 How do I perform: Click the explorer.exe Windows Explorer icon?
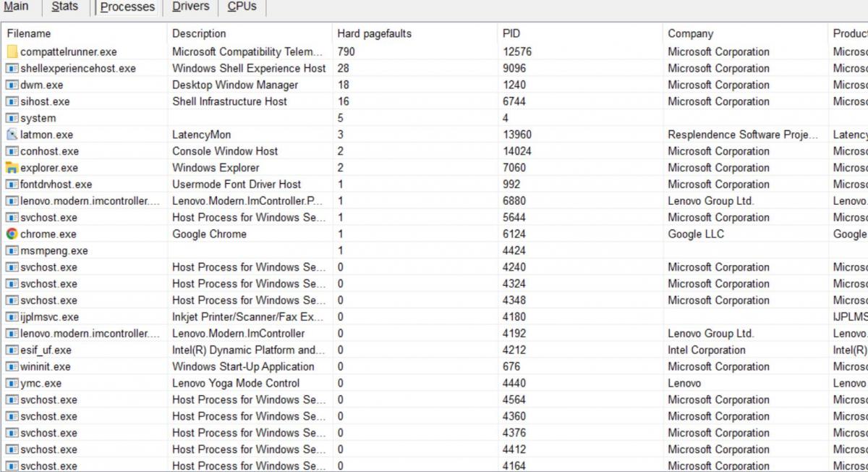[12, 168]
